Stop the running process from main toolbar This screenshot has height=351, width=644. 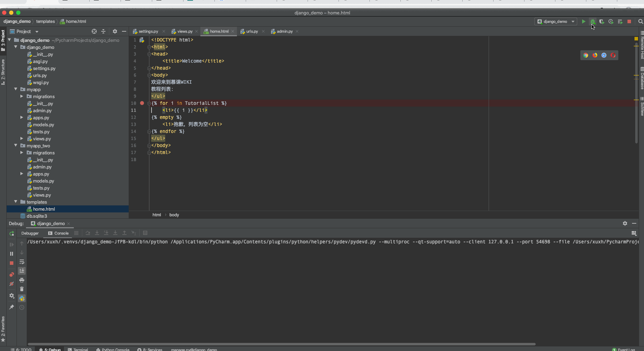point(629,21)
